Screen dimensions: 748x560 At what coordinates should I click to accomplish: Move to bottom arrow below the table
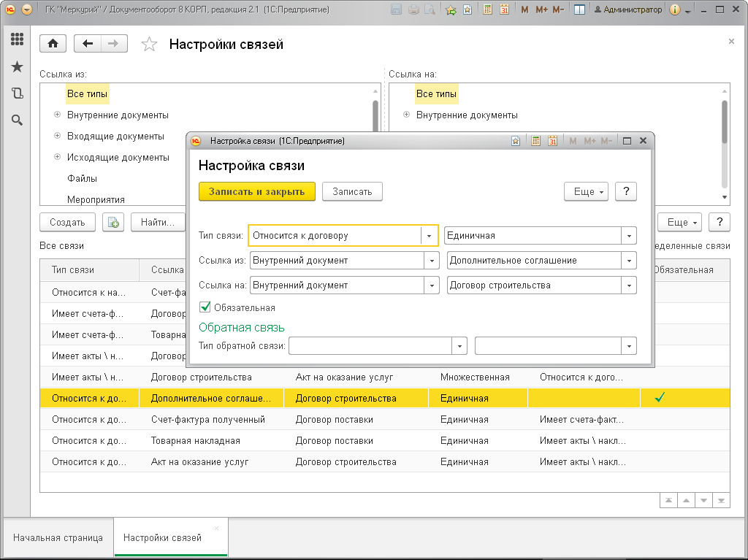721,500
